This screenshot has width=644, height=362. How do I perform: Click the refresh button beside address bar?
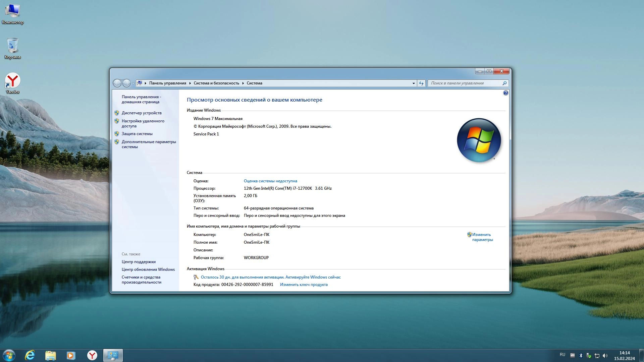(421, 83)
